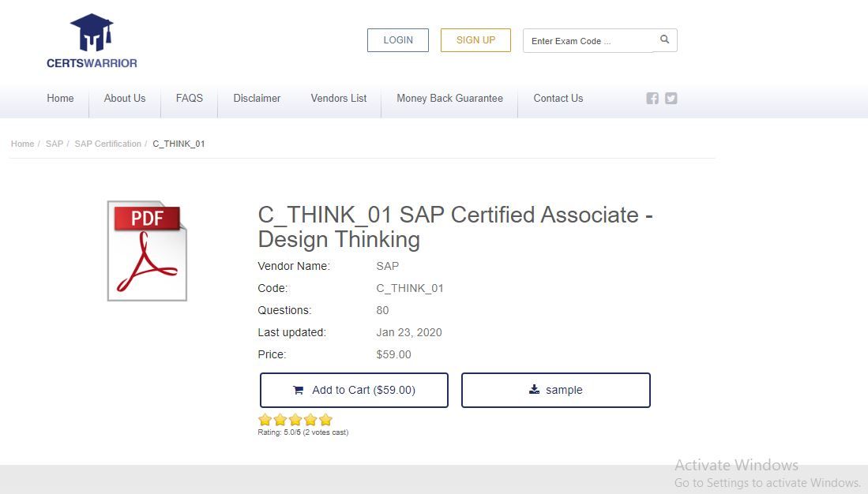Click the C_THINK_01 product title heading

coord(455,226)
